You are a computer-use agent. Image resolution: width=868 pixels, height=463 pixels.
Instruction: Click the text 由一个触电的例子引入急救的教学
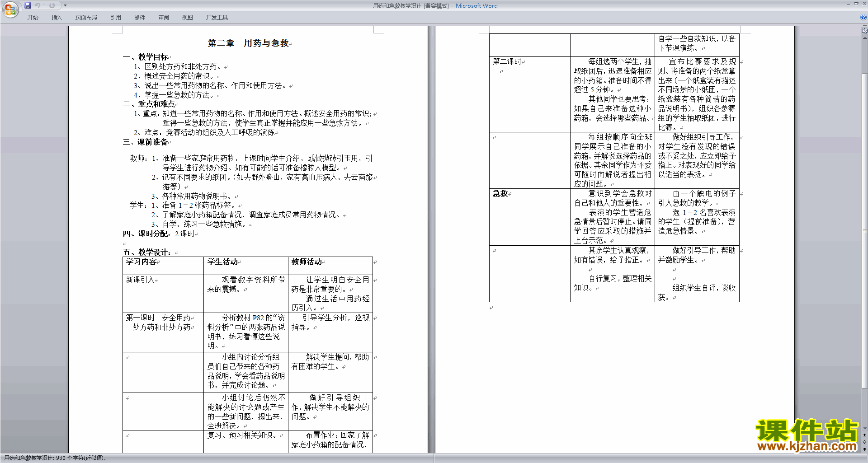(697, 198)
